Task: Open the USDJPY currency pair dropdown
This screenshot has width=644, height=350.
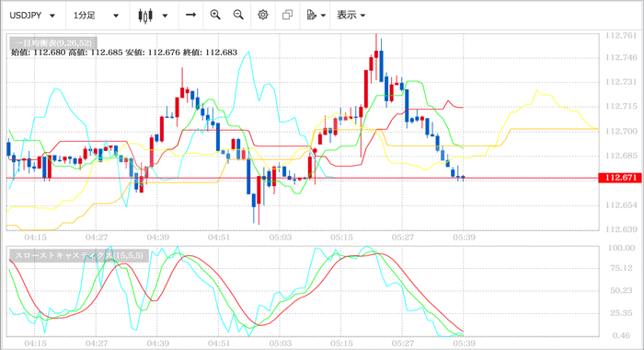Action: pyautogui.click(x=32, y=16)
